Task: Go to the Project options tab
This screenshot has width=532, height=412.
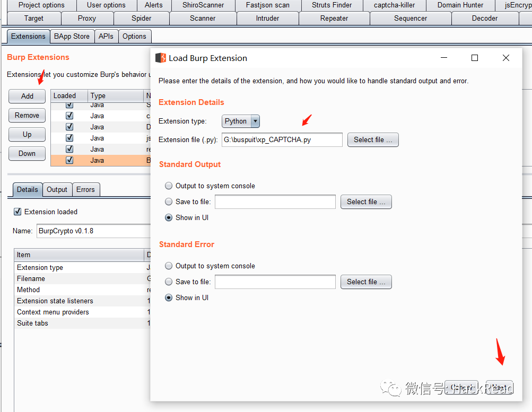Action: pos(41,5)
